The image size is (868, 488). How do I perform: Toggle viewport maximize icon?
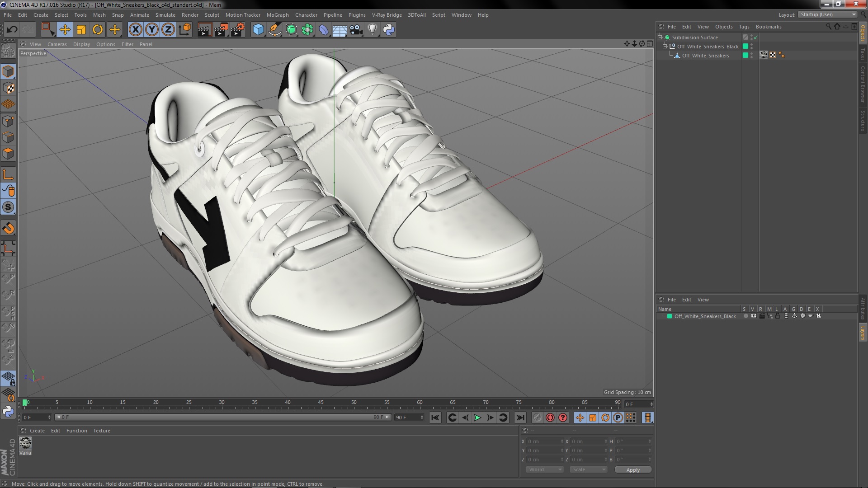(x=650, y=44)
